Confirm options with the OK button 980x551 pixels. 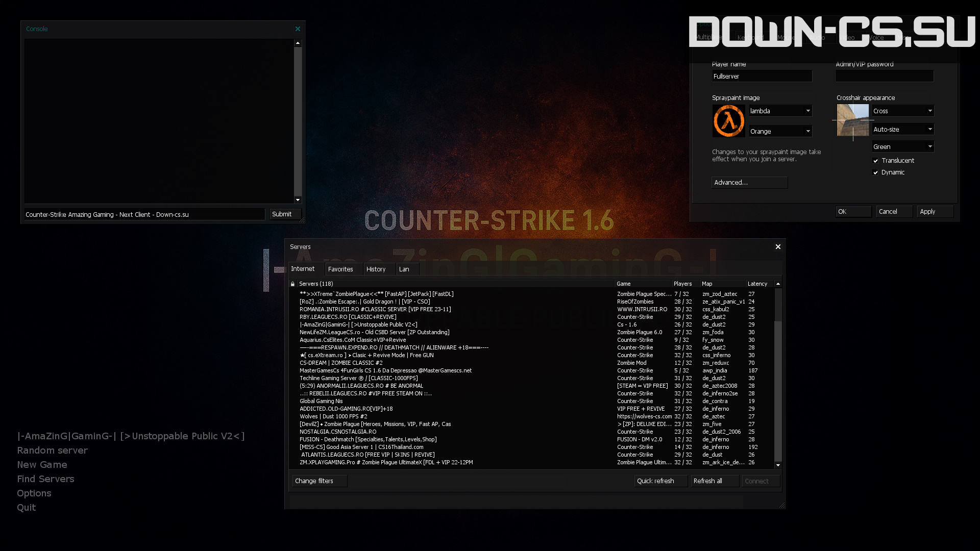click(x=853, y=212)
